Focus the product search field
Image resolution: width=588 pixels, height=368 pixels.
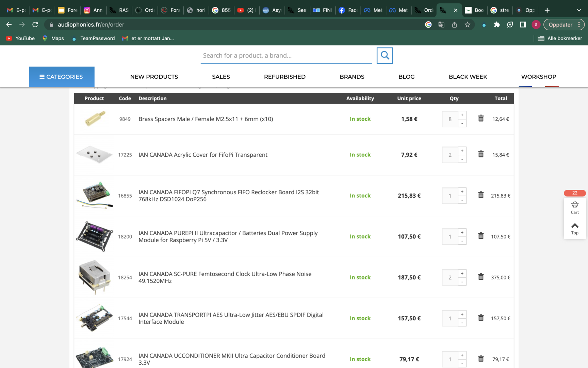tap(286, 56)
